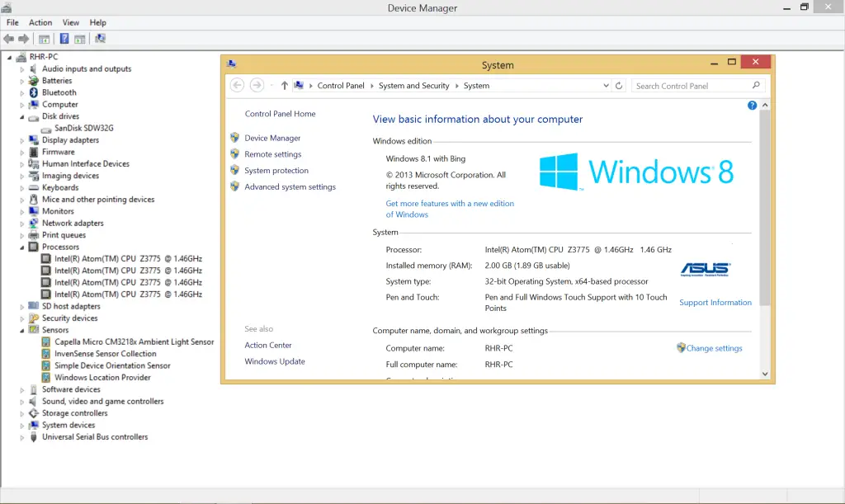Click the System window vertical scrollbar thumb
Viewport: 845px width, 504px height.
pos(765,209)
